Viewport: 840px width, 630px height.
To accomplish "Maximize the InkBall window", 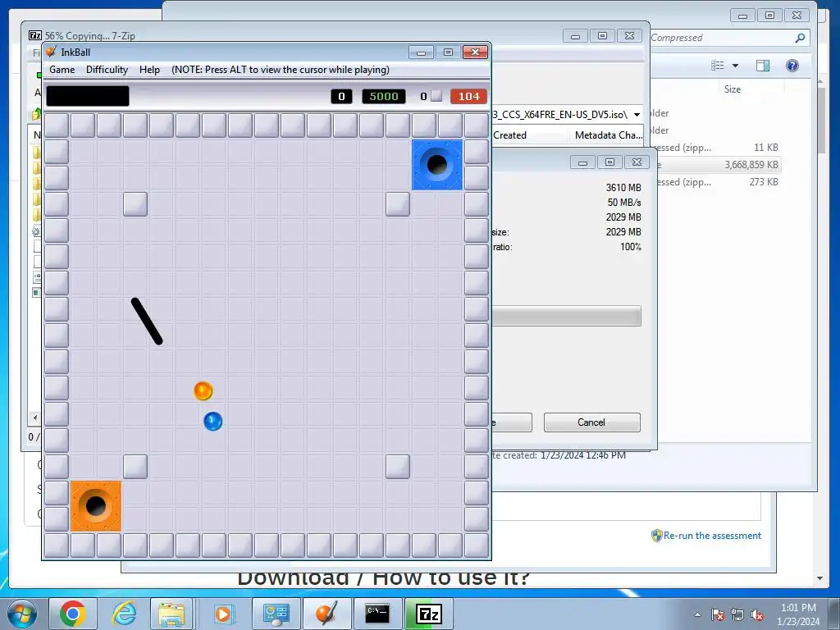I will [449, 52].
